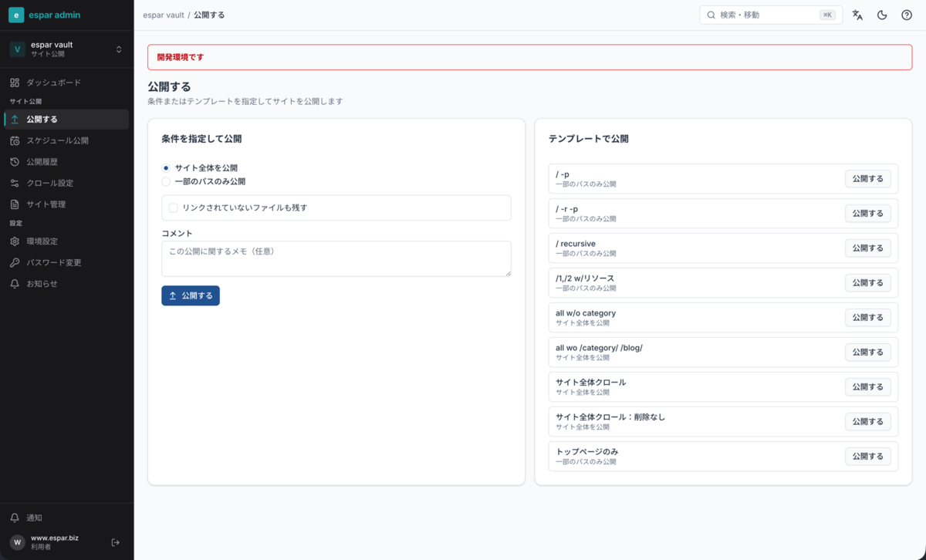This screenshot has width=926, height=560.
Task: Click the gear icon for 環境設定
Action: tap(15, 241)
